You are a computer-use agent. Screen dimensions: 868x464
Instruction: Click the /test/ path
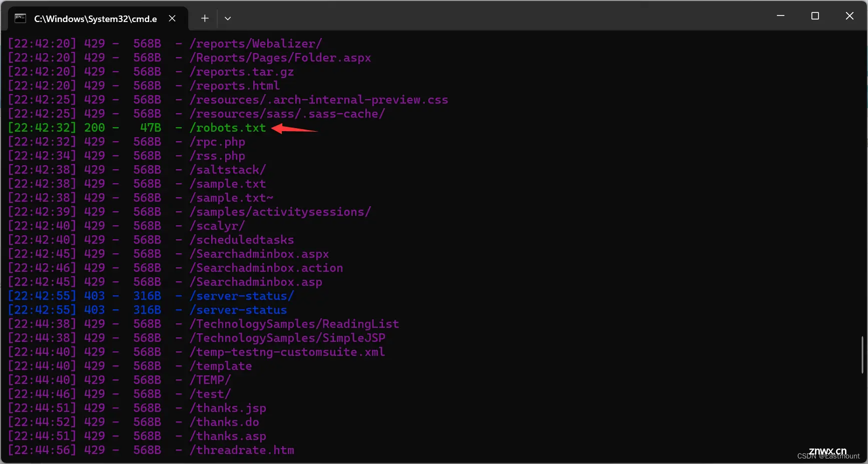click(x=210, y=394)
